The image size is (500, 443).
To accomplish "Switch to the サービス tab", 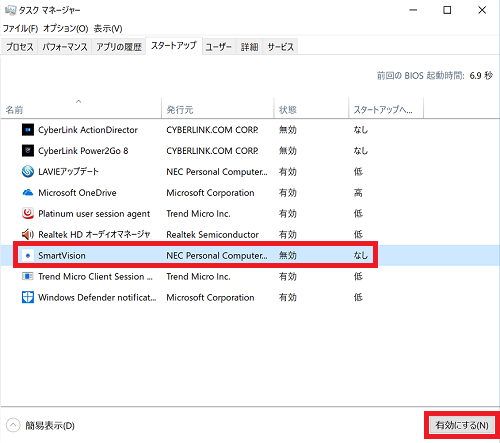I will (x=281, y=47).
